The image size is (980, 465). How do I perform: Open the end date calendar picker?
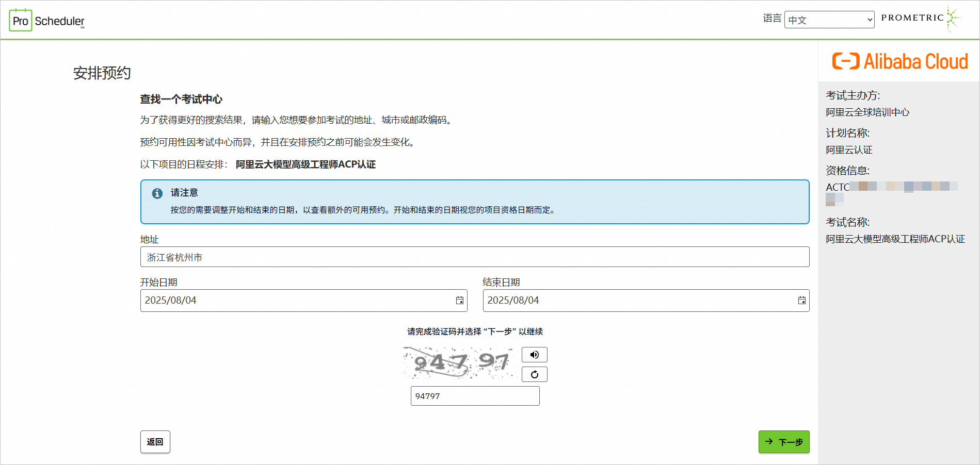pyautogui.click(x=801, y=301)
